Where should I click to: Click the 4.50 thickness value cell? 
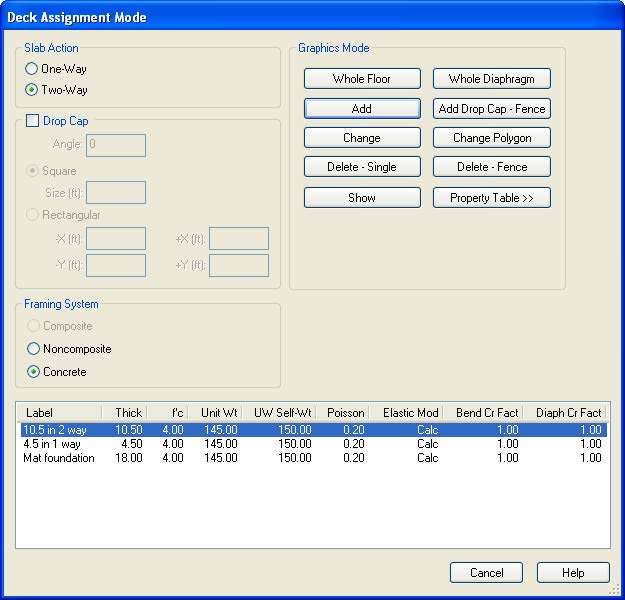point(132,444)
